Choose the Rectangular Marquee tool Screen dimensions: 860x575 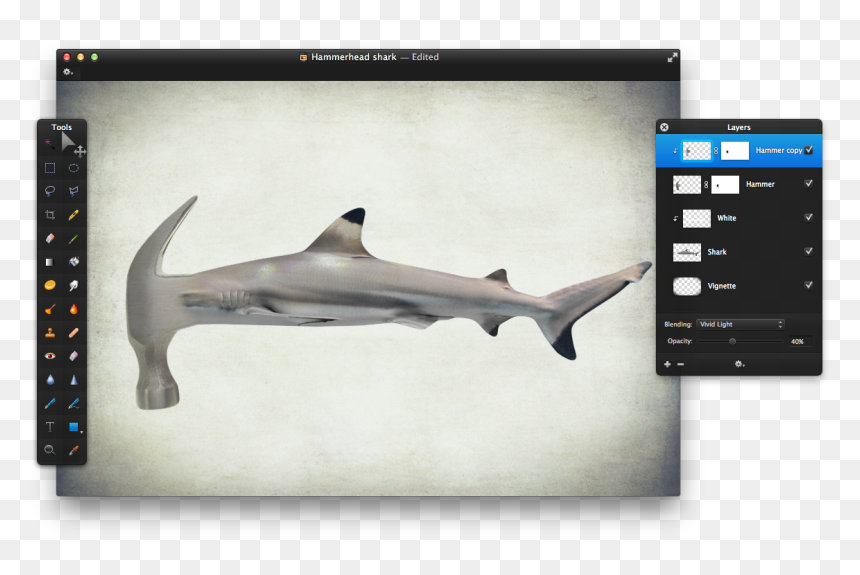click(x=50, y=168)
